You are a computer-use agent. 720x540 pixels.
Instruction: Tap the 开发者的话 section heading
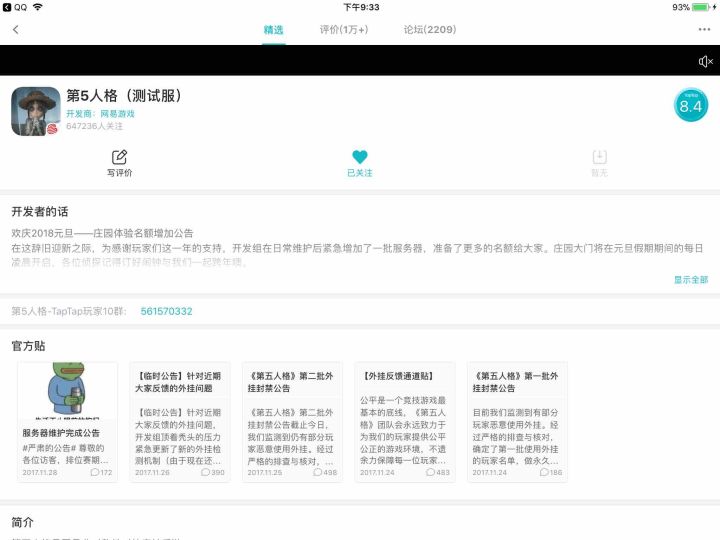pos(39,212)
